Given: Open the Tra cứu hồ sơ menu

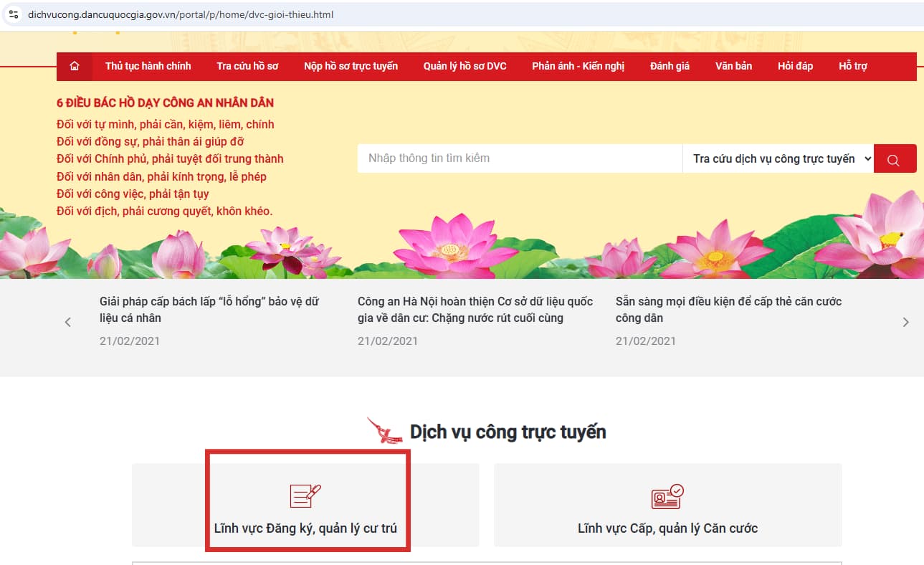Looking at the screenshot, I should 247,66.
